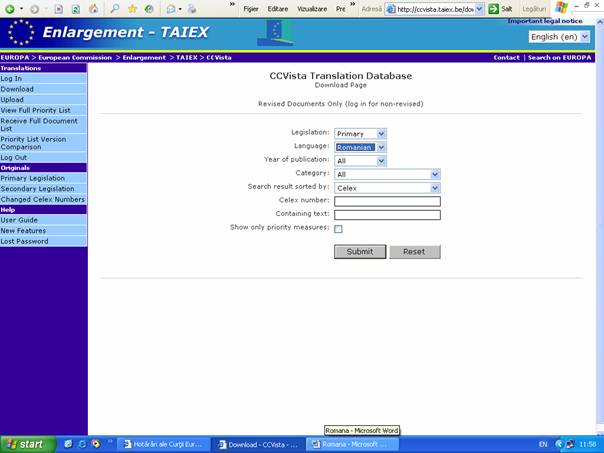The image size is (604, 453).
Task: Open the New Features help link
Action: click(x=43, y=231)
